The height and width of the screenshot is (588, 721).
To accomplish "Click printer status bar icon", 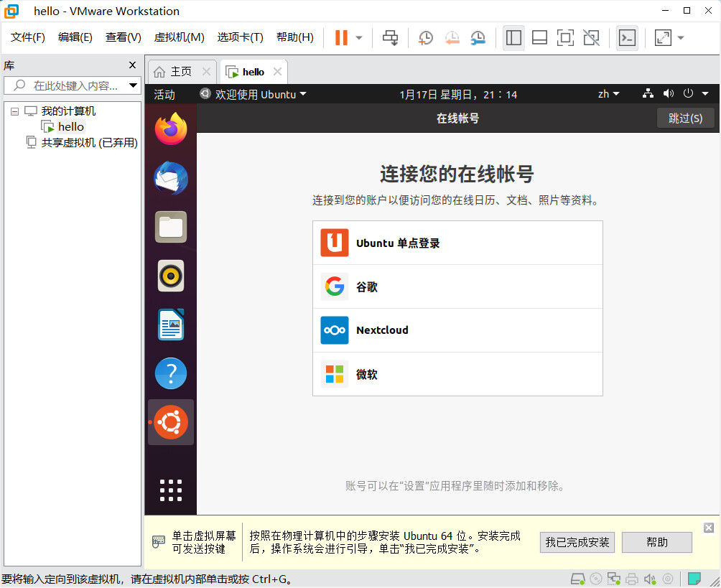I will tap(632, 579).
